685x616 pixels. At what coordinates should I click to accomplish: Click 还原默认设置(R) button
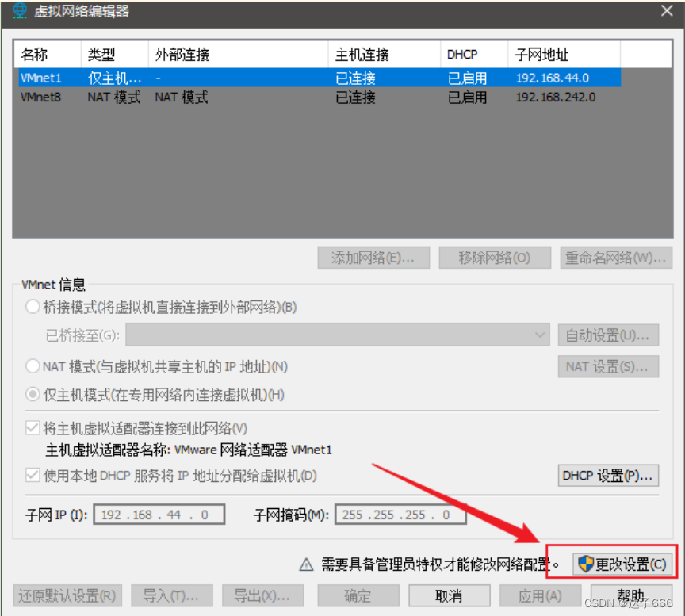[67, 596]
